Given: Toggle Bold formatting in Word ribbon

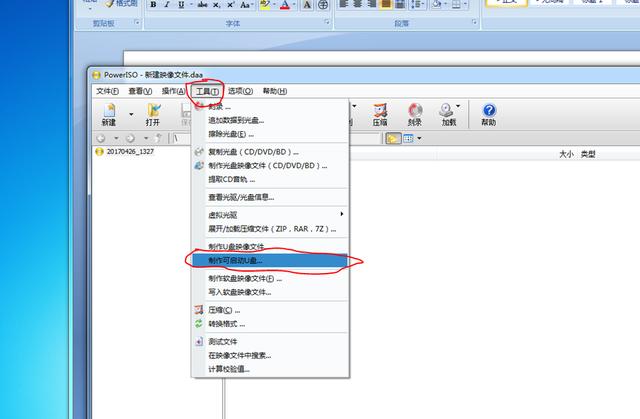Looking at the screenshot, I should pyautogui.click(x=153, y=5).
